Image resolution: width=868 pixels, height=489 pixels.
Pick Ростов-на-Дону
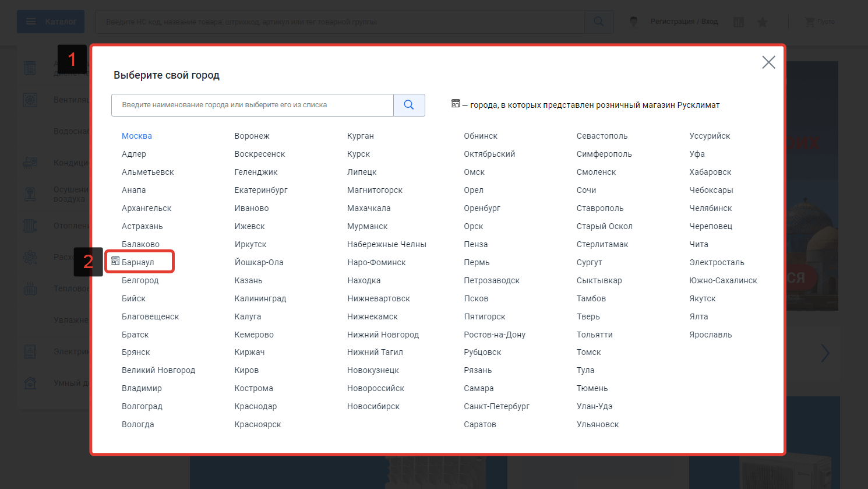(x=495, y=335)
